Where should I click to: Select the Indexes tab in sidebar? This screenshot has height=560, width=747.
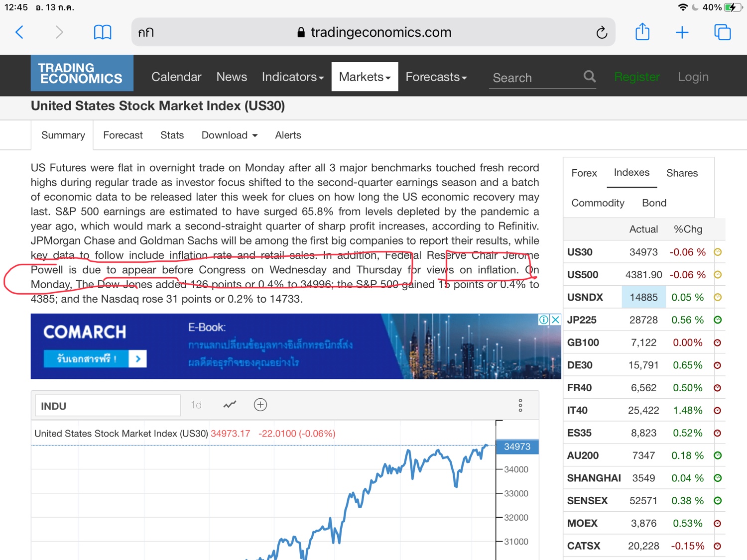(x=631, y=173)
